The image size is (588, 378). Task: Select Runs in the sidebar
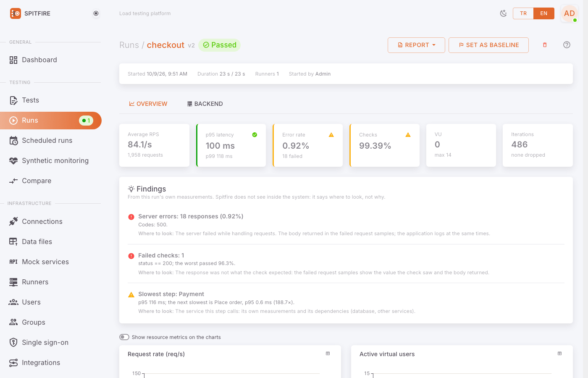click(51, 121)
